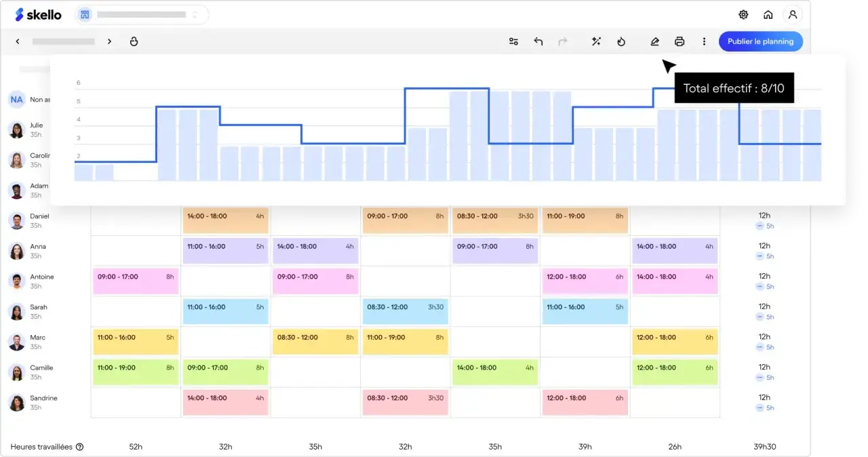Click the Skello logo

coord(38,14)
